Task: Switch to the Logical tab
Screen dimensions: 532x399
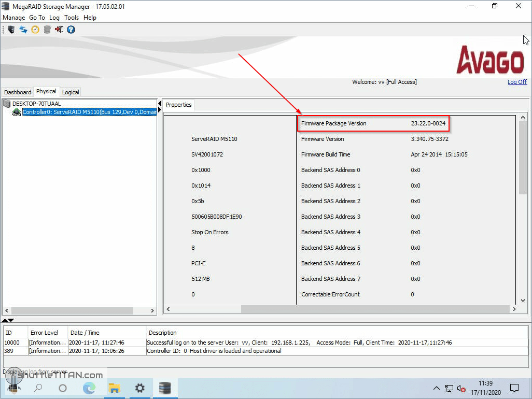Action: click(70, 92)
